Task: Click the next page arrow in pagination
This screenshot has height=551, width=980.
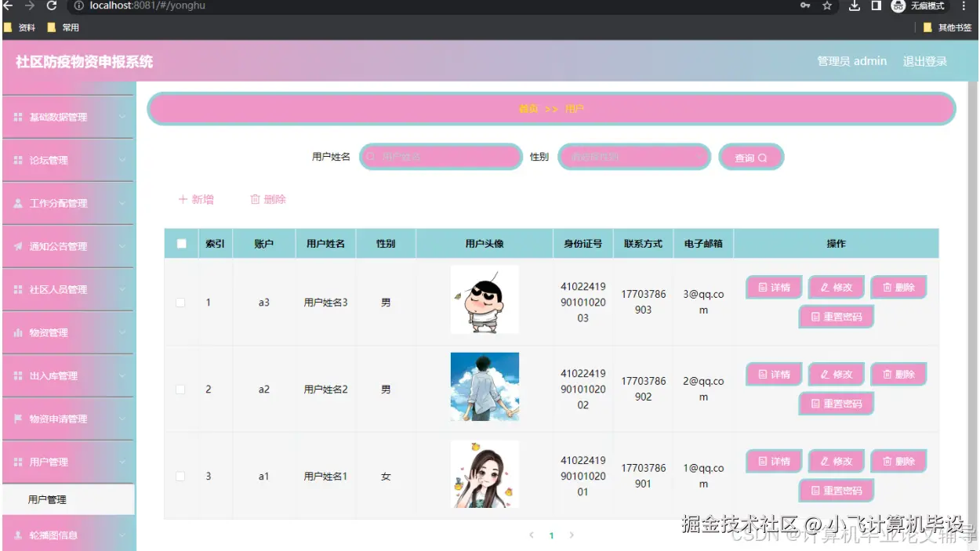Action: [572, 535]
